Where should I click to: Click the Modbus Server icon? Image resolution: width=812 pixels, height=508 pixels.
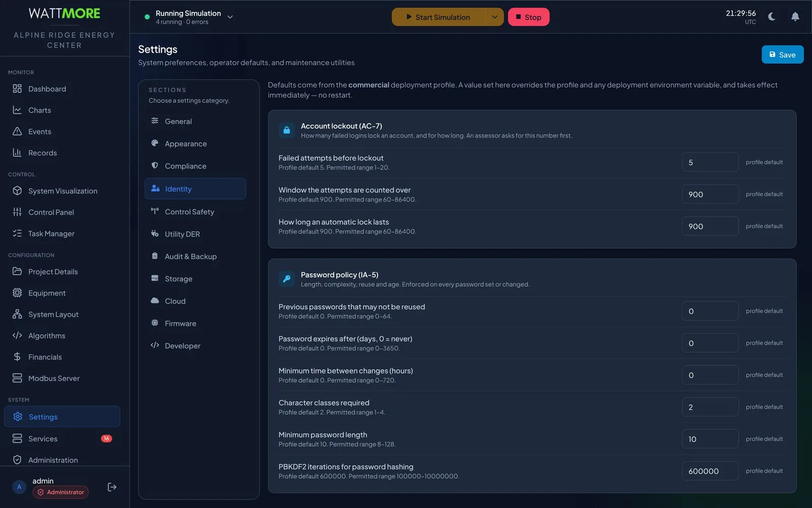click(17, 378)
